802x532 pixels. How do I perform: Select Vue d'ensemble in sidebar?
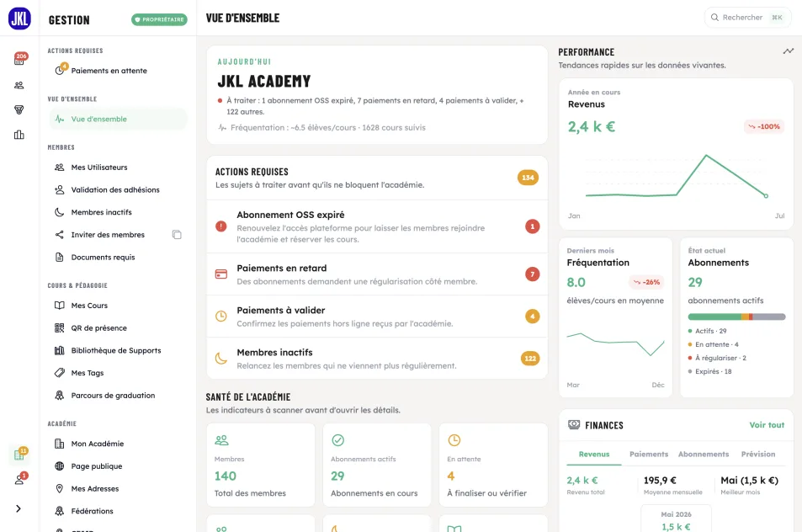click(118, 120)
